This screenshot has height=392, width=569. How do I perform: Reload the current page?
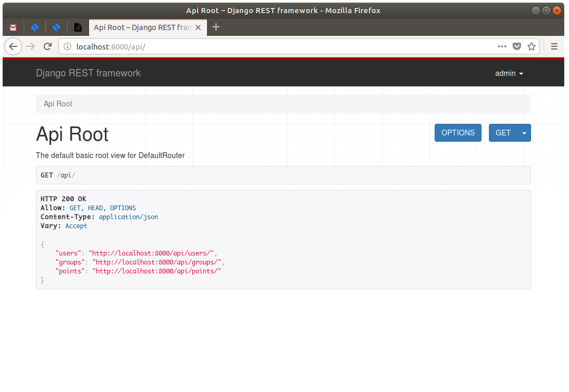click(47, 46)
